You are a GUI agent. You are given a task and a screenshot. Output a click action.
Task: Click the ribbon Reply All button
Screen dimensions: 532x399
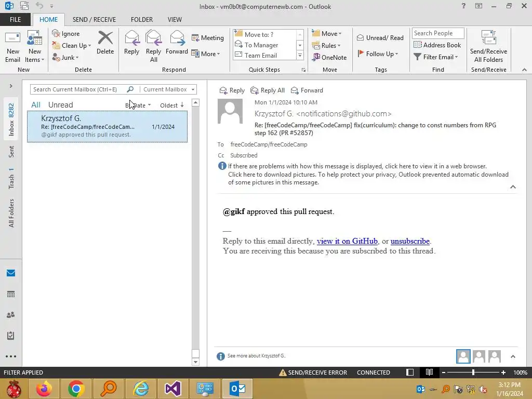153,47
